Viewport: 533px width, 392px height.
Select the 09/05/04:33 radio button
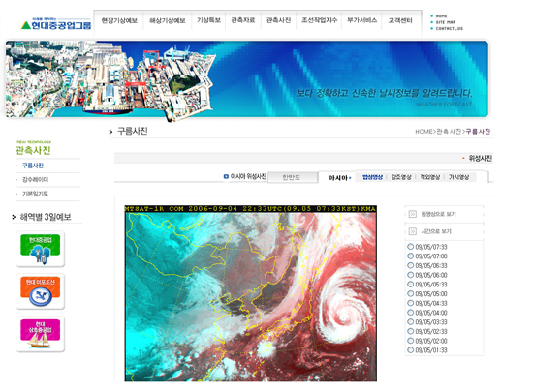coord(410,303)
